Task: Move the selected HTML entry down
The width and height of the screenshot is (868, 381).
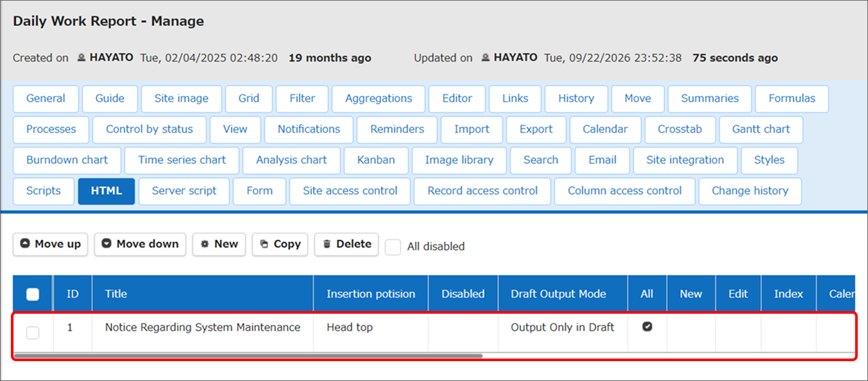Action: pyautogui.click(x=140, y=244)
